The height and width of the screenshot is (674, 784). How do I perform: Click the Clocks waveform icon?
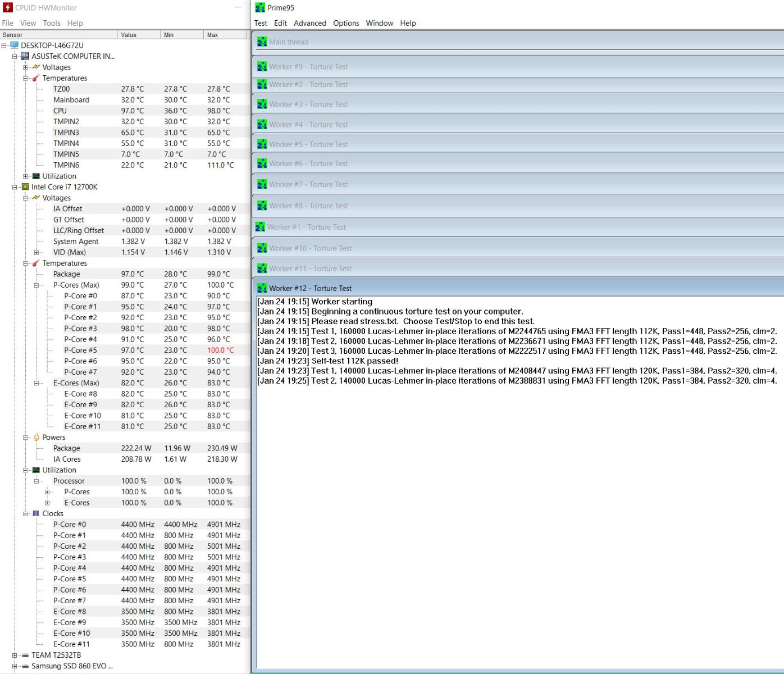click(36, 513)
